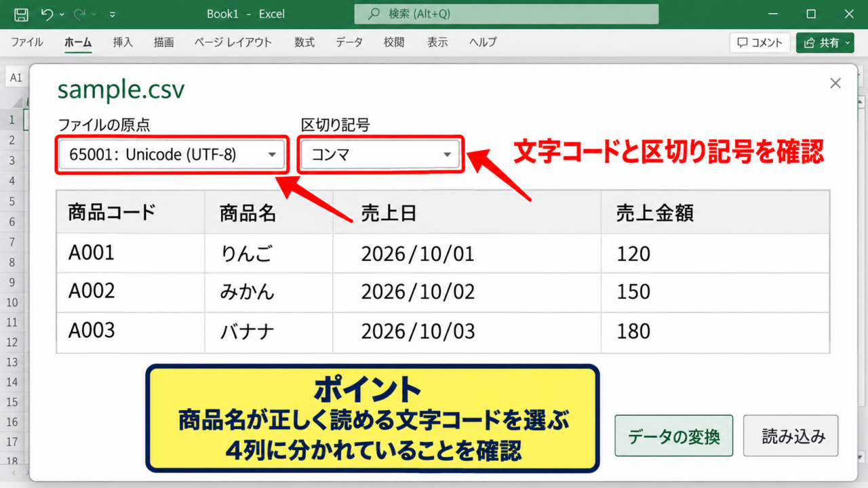
Task: Click the 売上金額 column header
Action: (x=715, y=212)
